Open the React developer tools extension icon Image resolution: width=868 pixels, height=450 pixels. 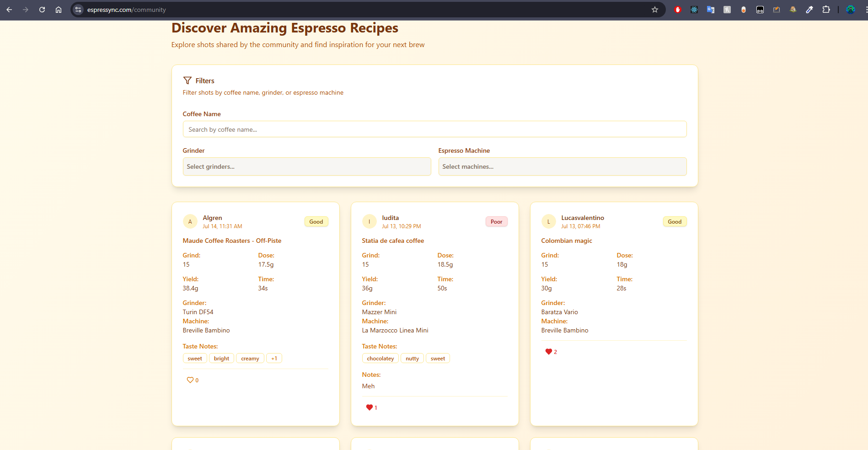click(694, 10)
